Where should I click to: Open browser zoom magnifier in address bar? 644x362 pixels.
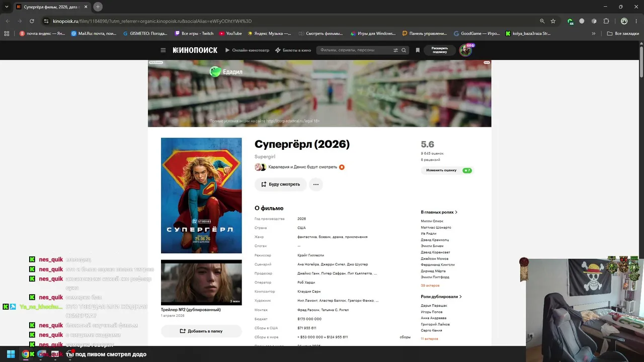(542, 21)
